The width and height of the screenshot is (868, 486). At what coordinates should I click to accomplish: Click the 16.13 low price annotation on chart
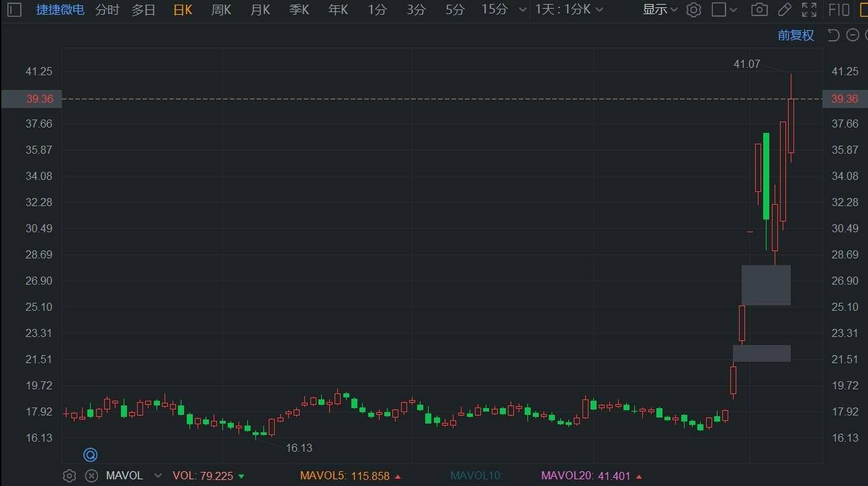tap(299, 448)
